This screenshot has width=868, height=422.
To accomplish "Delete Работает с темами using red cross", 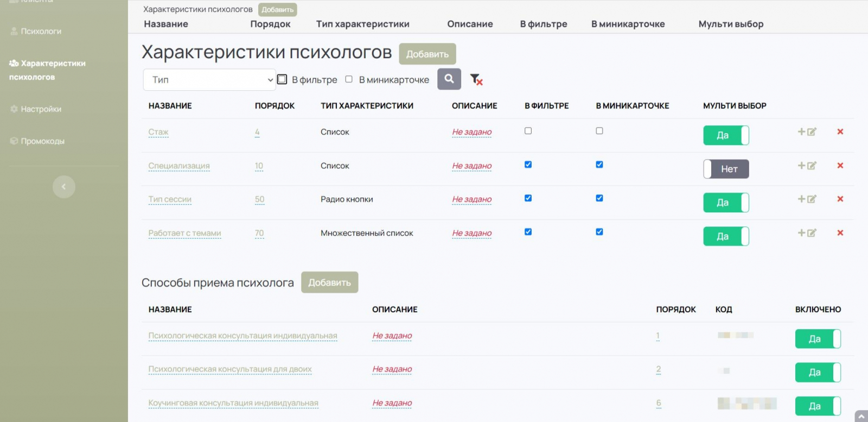I will pos(840,233).
